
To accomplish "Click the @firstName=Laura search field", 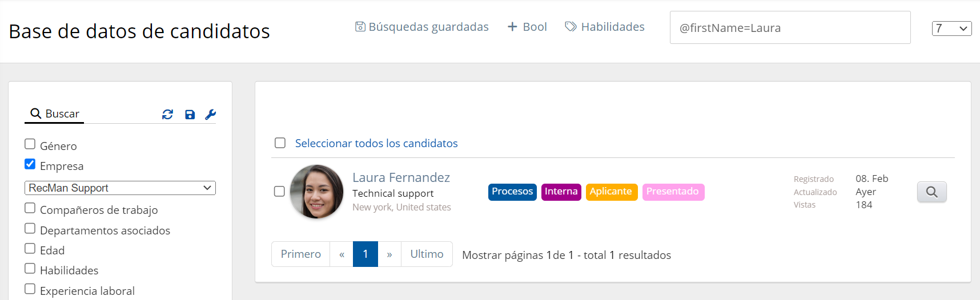I will pos(790,28).
